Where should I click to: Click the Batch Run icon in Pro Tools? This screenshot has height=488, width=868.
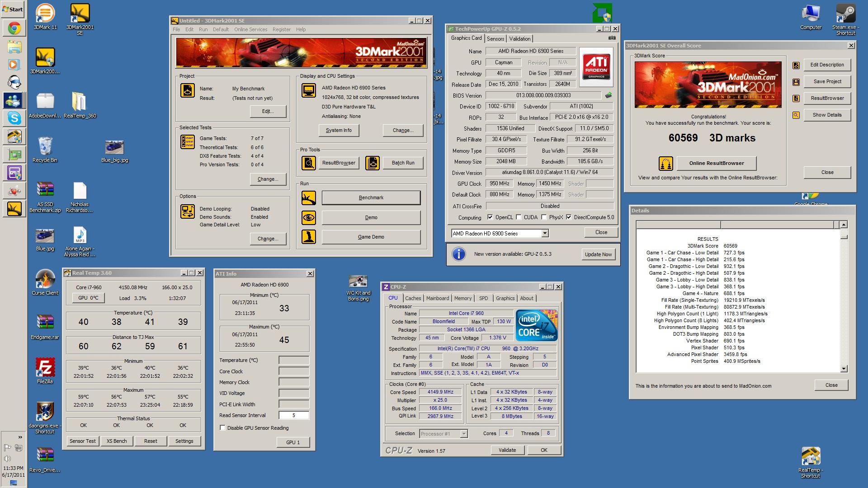coord(373,163)
